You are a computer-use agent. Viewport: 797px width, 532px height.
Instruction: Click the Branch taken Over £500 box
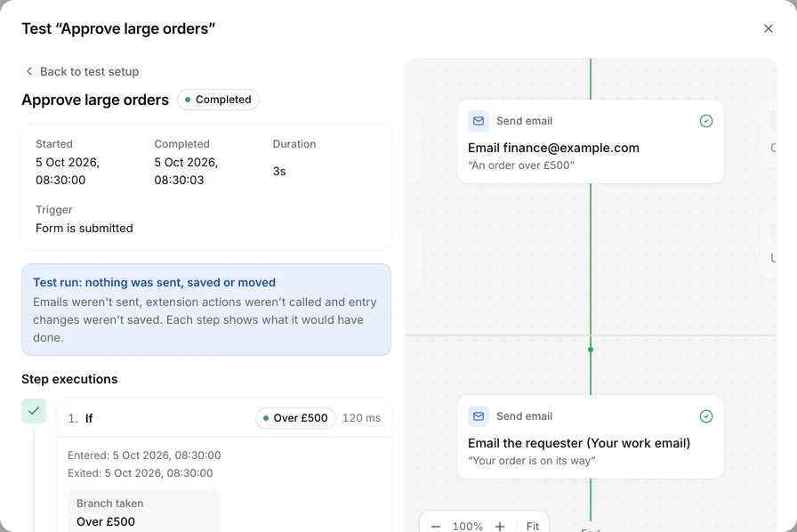[x=144, y=512]
